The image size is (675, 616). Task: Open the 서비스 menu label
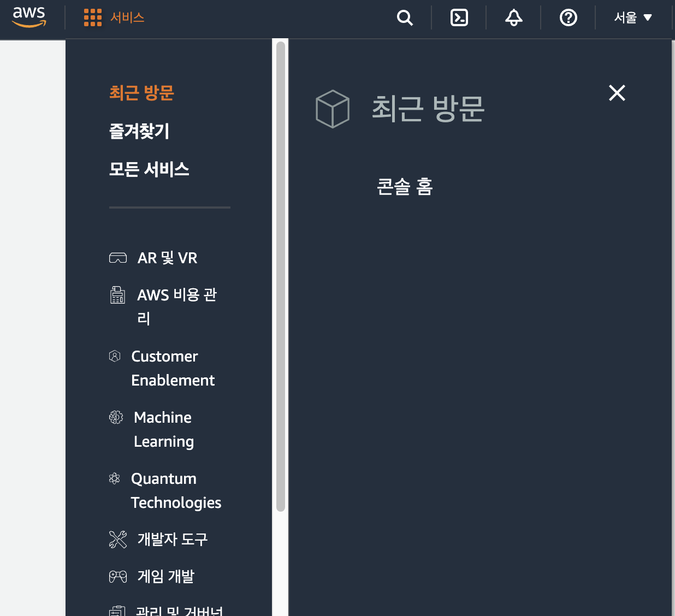pos(127,17)
